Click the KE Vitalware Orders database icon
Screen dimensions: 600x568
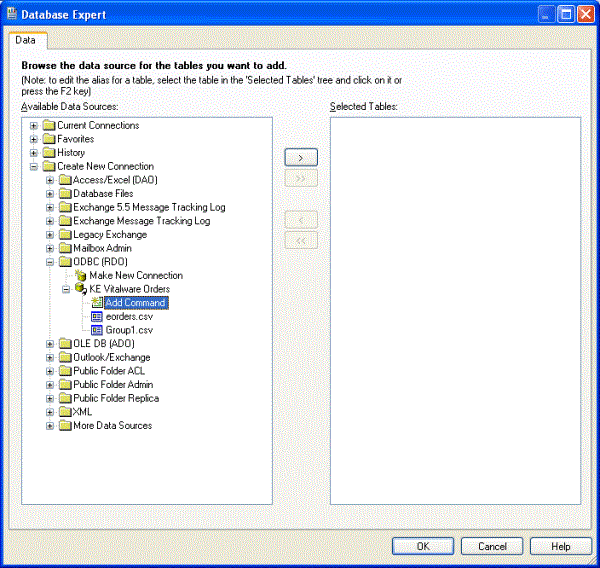[81, 289]
